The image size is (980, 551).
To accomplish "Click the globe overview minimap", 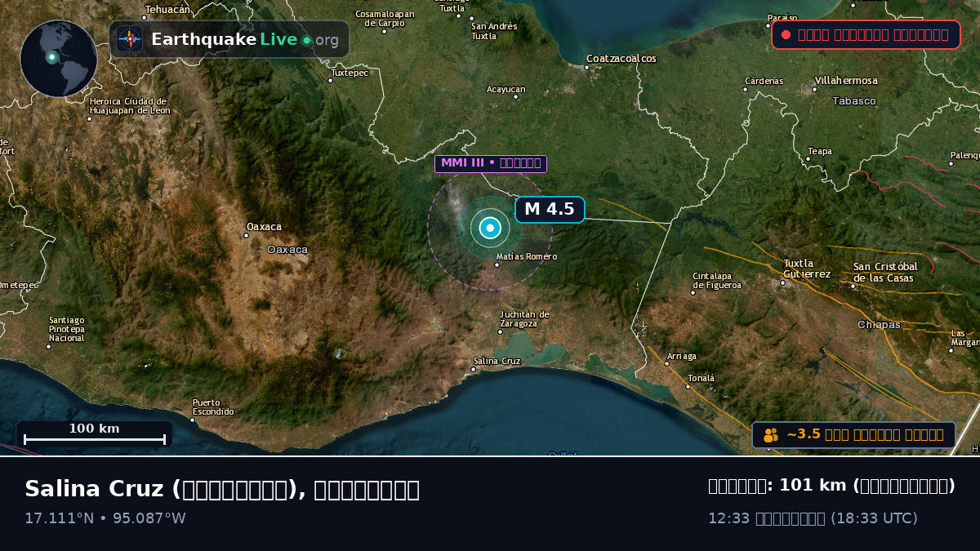I will coord(58,59).
